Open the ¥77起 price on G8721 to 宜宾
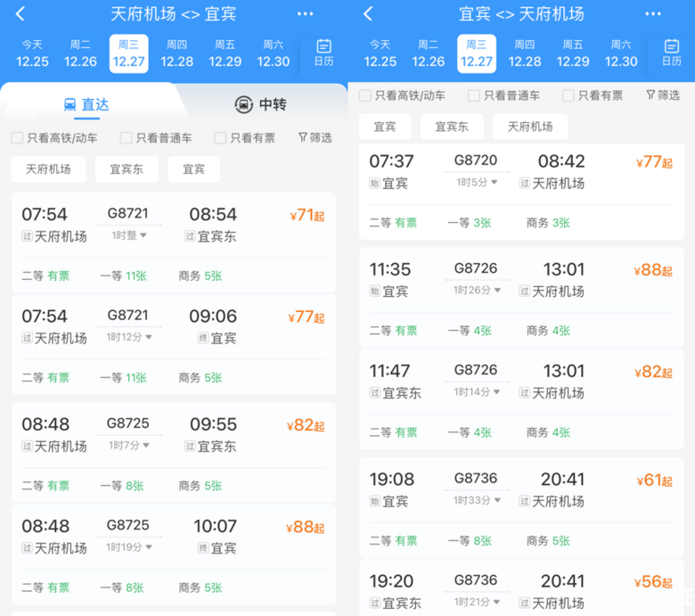This screenshot has width=695, height=616. coord(307,317)
